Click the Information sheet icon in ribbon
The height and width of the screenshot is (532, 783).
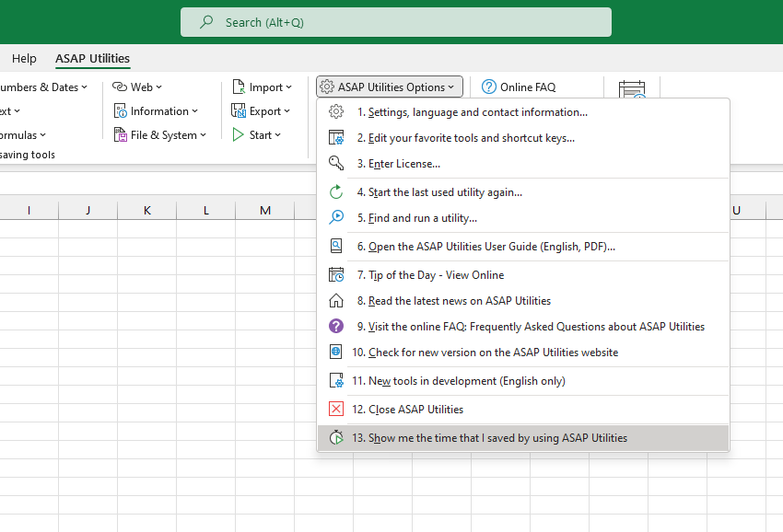tap(121, 110)
